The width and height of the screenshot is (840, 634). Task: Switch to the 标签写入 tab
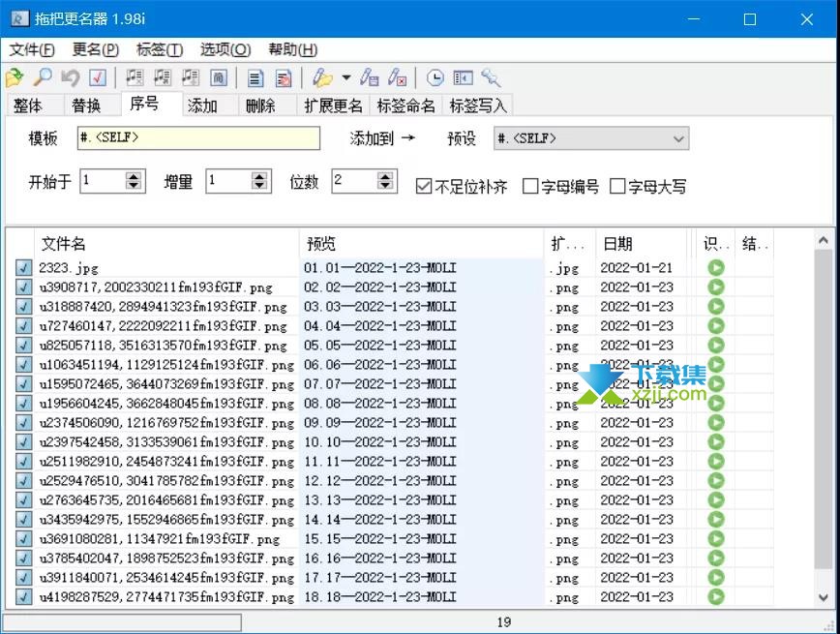478,106
